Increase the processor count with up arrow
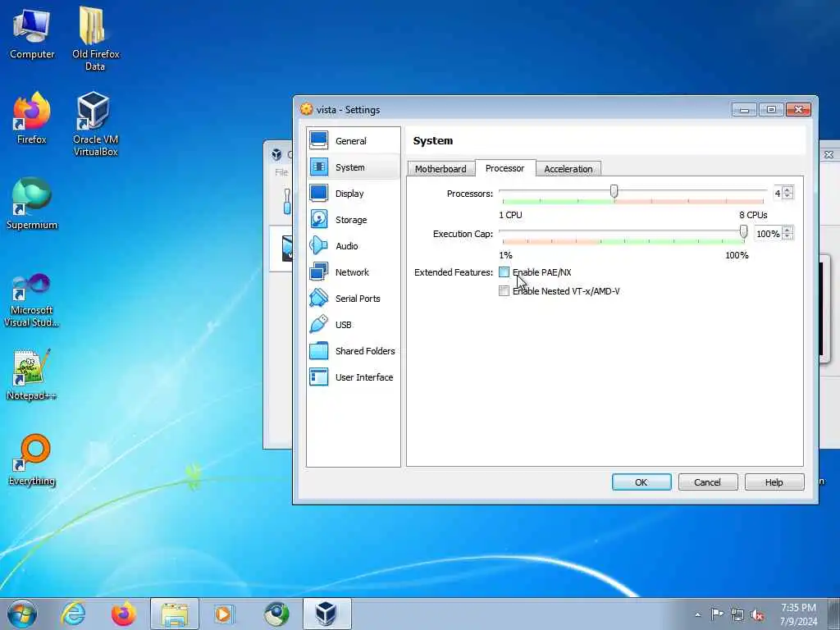 (787, 189)
